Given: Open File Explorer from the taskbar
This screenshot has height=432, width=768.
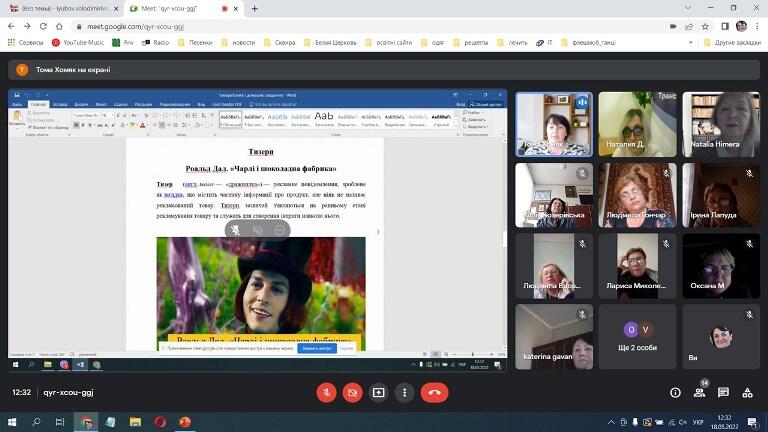Looking at the screenshot, I should [x=135, y=422].
